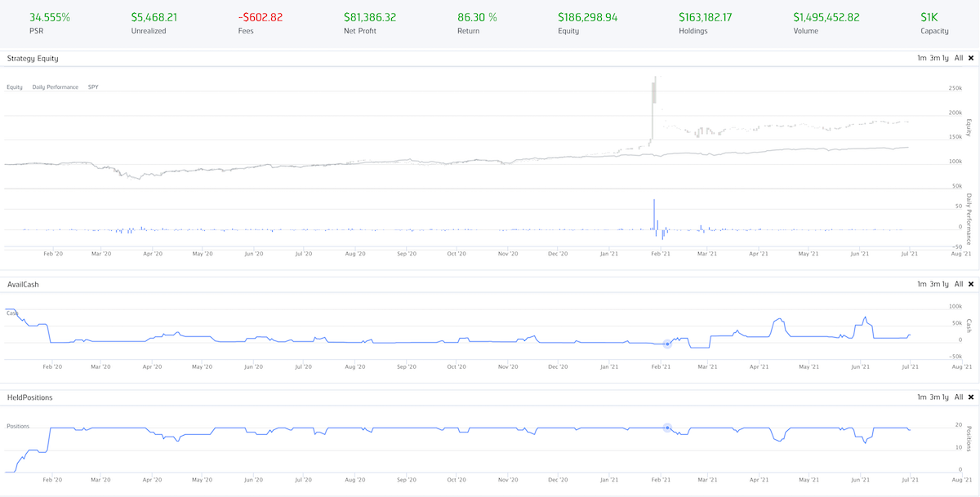
Task: Close the HeldPositions chart panel
Action: [971, 397]
